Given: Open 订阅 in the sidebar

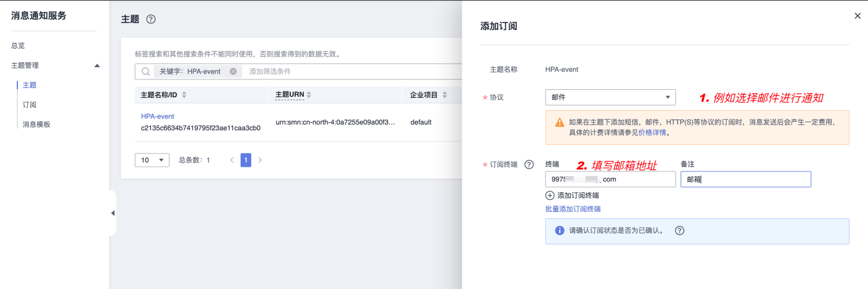Looking at the screenshot, I should pos(30,105).
